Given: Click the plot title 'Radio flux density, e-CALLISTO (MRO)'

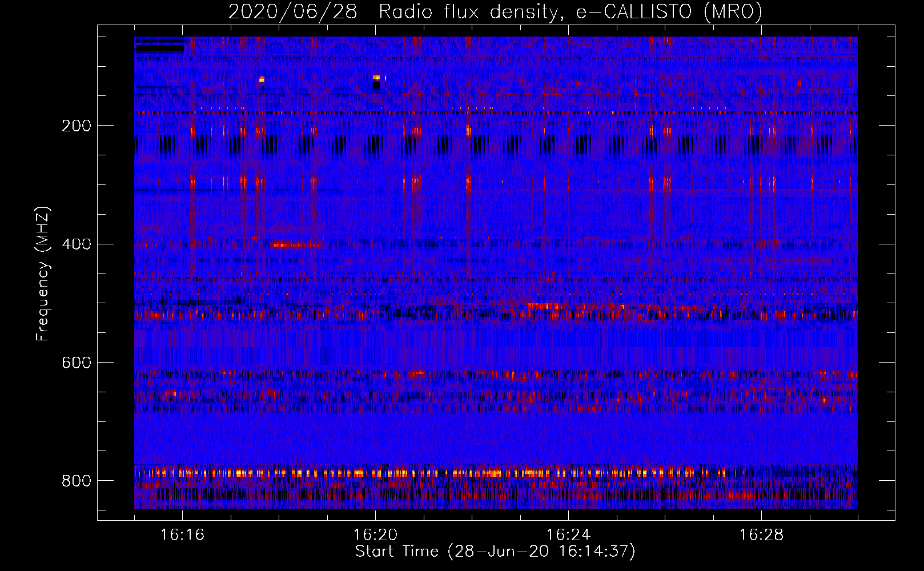Looking at the screenshot, I should click(x=570, y=11).
